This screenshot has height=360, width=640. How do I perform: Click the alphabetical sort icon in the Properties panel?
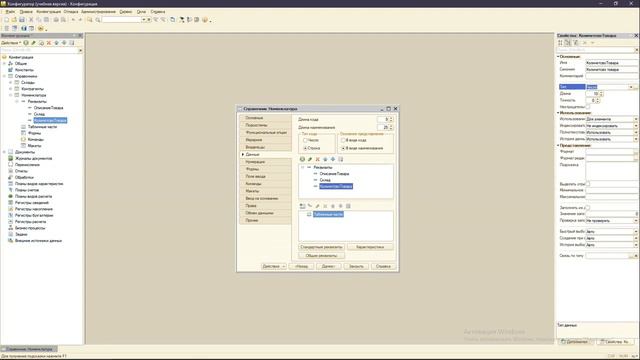(x=568, y=43)
